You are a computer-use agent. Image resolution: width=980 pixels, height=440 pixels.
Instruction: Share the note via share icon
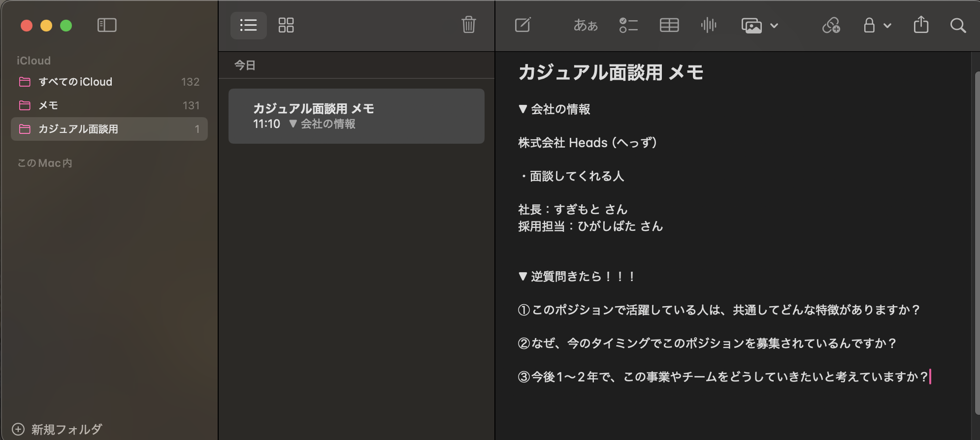pos(921,25)
